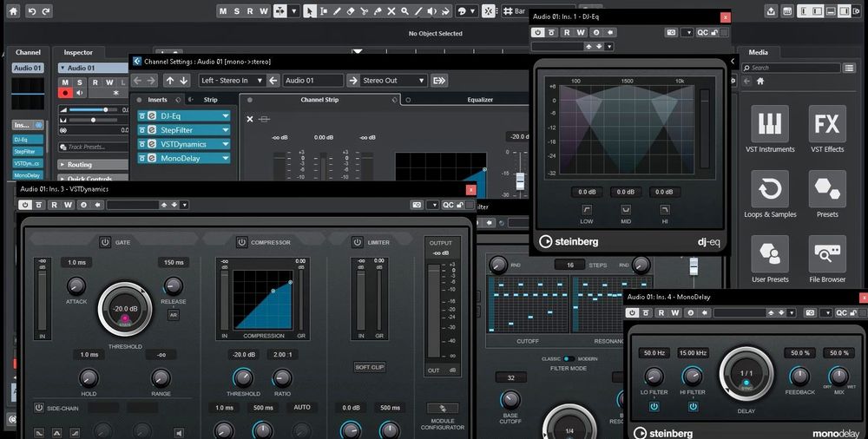This screenshot has height=439, width=868.
Task: Click the export arrow icon in top right toolbar
Action: 771,11
